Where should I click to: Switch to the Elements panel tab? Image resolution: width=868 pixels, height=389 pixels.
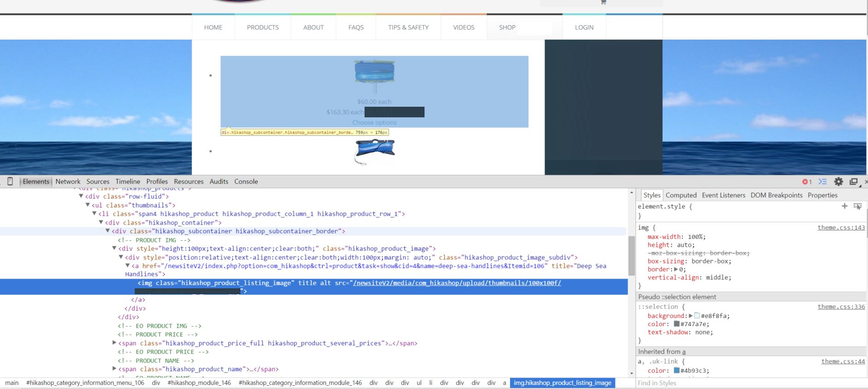click(x=36, y=182)
